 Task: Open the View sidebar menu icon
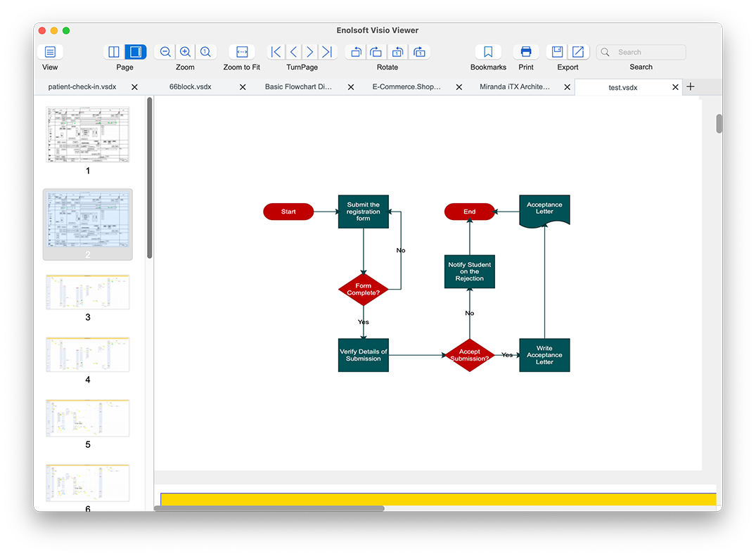click(x=50, y=52)
